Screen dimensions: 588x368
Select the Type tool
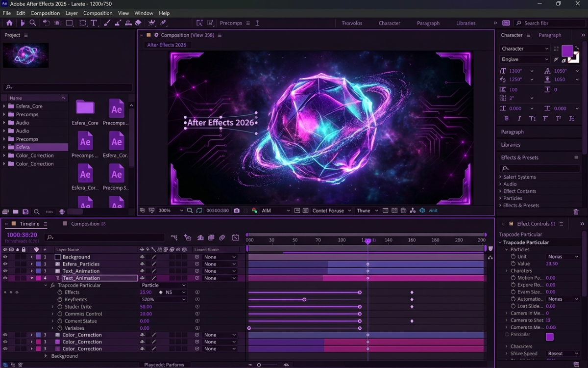point(94,23)
